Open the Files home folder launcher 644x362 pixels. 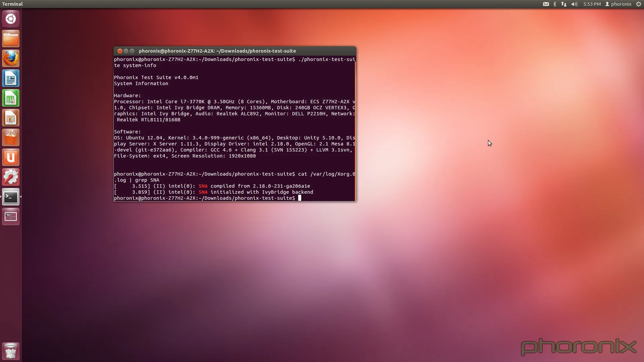click(11, 39)
